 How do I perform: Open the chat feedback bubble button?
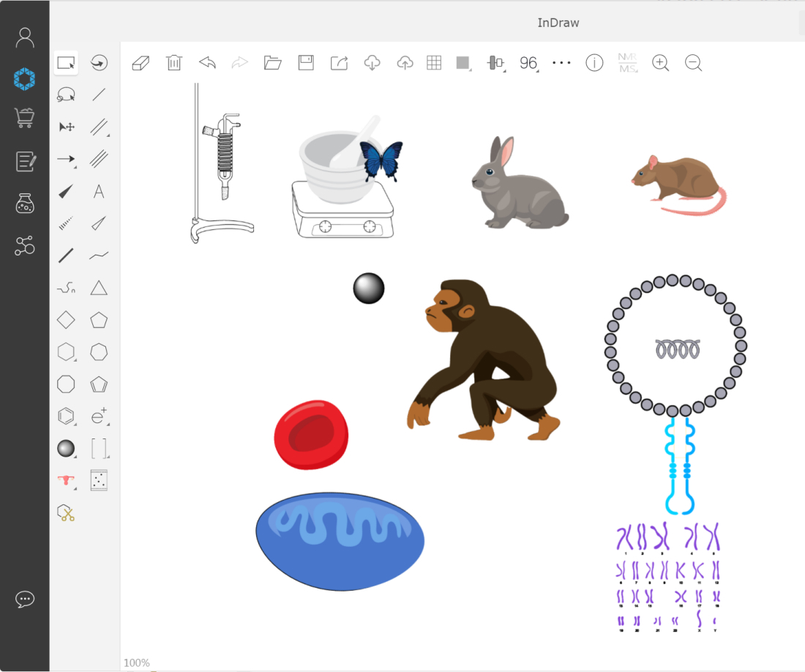tap(25, 600)
